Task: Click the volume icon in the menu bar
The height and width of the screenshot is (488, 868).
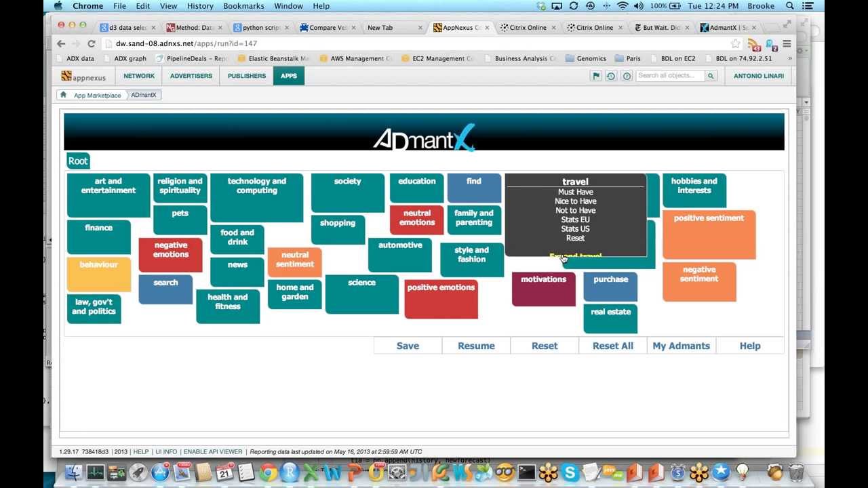Action: (x=639, y=6)
